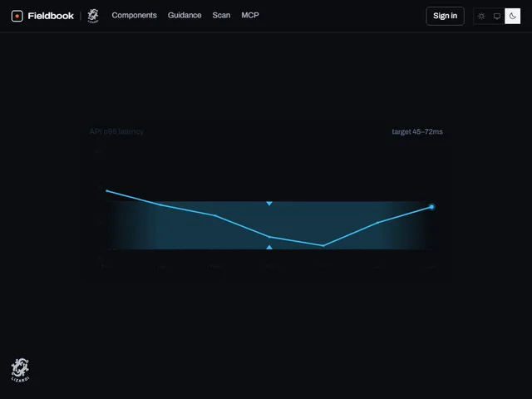Click the first data point on the latency line
Screen dimensions: 532x399
coord(107,191)
